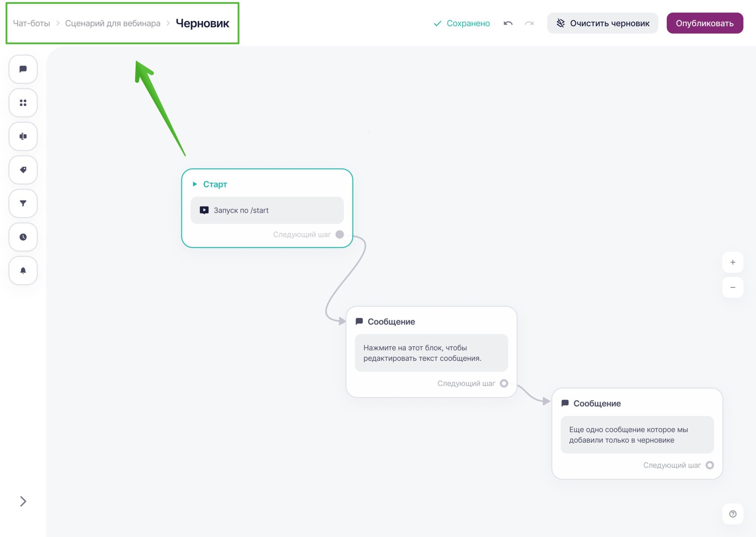Click the tag block icon
The width and height of the screenshot is (756, 537).
click(23, 170)
